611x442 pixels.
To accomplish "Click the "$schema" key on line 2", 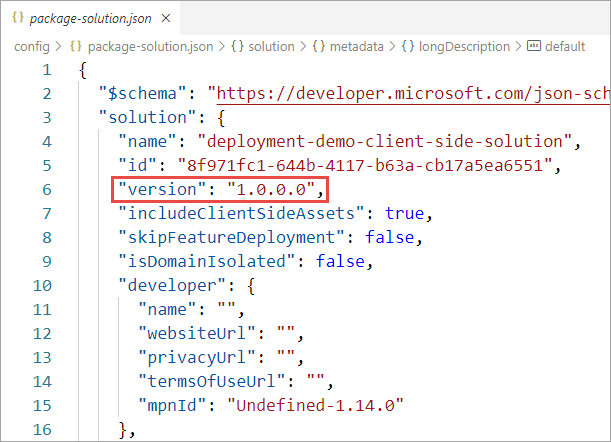I will [143, 94].
